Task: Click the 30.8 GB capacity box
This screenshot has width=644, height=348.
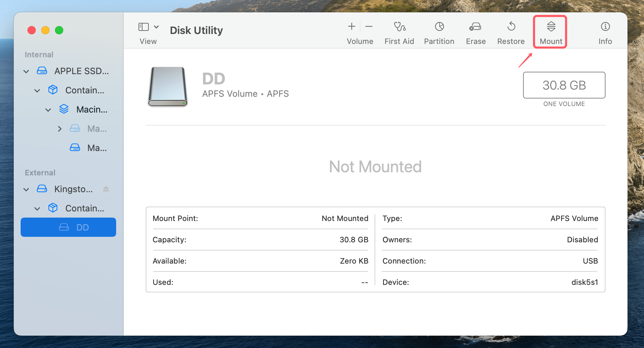Action: coord(564,85)
